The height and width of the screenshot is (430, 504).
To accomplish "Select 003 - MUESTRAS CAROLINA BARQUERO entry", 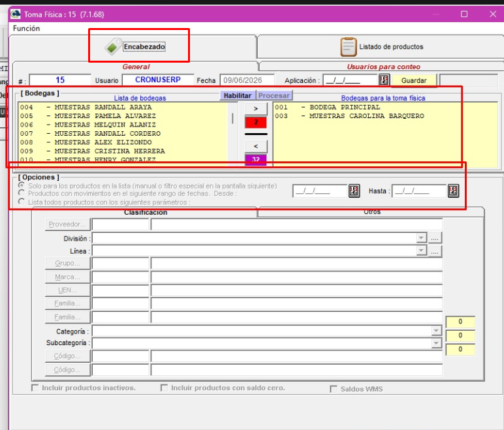I will tap(349, 115).
